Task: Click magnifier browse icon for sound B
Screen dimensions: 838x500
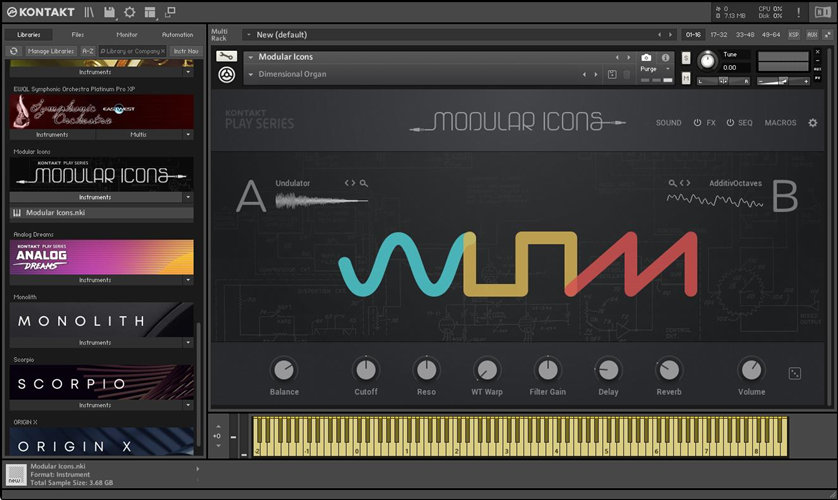Action: (x=672, y=183)
